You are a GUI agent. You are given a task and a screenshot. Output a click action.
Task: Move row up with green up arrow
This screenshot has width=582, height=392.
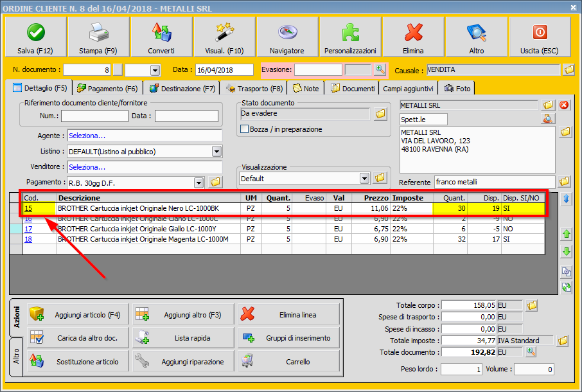[x=567, y=234]
